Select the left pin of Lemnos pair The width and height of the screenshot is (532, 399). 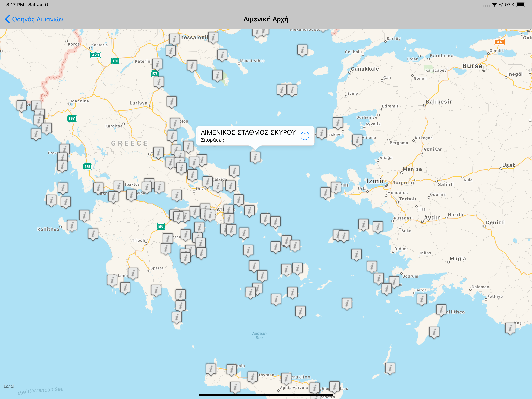[281, 90]
